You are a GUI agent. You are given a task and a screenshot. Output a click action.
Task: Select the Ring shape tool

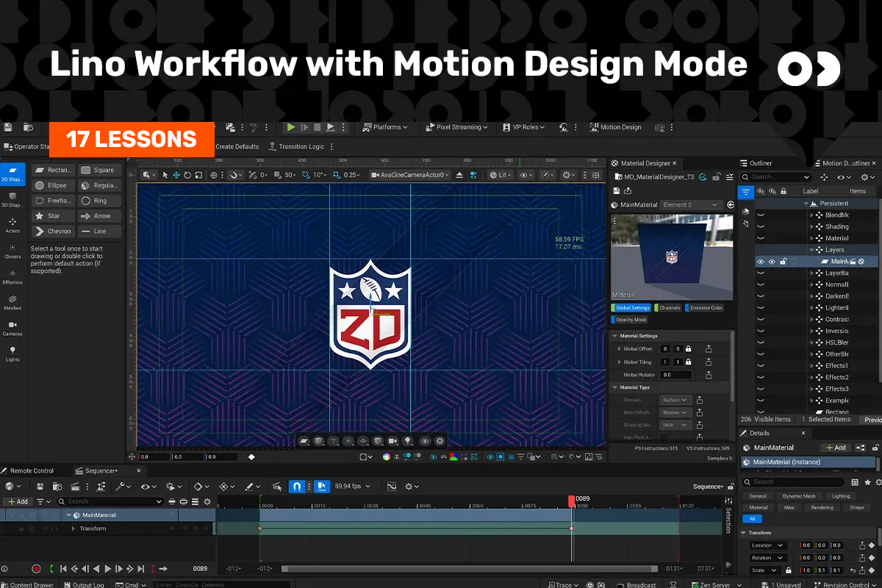coord(99,201)
